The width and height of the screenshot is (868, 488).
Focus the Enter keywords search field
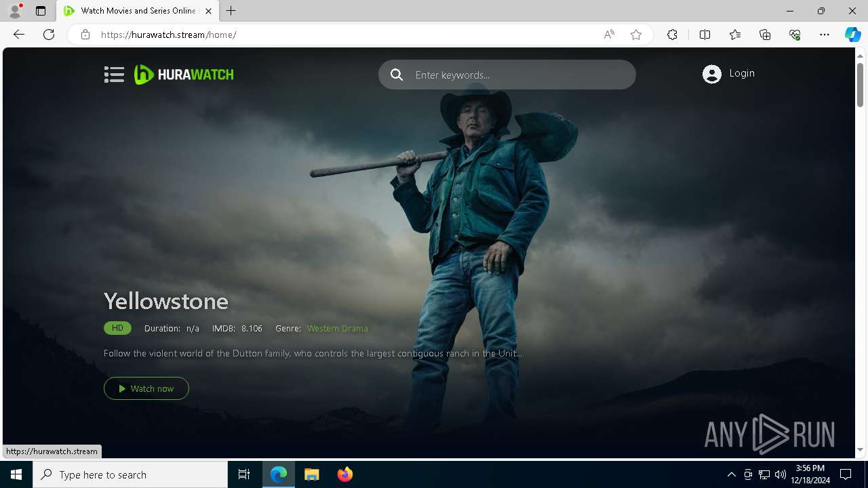(x=507, y=75)
